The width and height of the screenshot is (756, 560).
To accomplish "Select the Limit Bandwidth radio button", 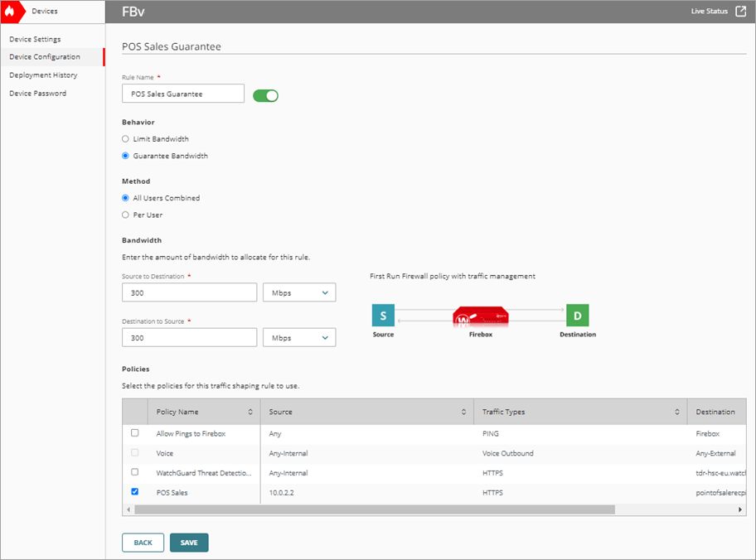I will click(x=126, y=139).
